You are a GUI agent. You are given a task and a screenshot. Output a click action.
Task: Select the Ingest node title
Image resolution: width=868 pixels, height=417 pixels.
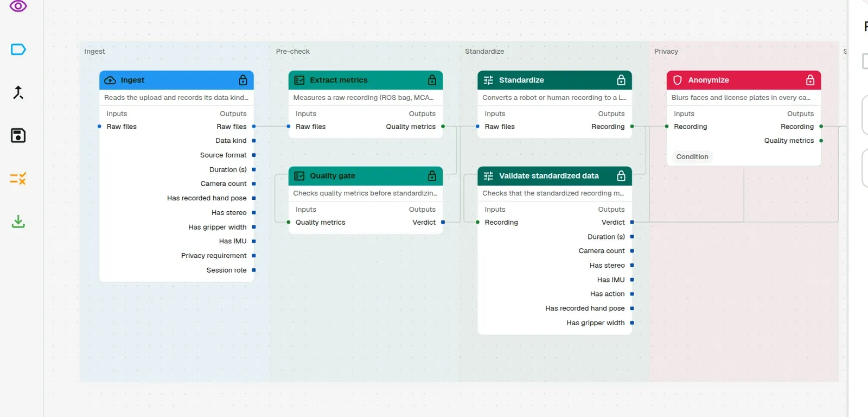point(132,80)
